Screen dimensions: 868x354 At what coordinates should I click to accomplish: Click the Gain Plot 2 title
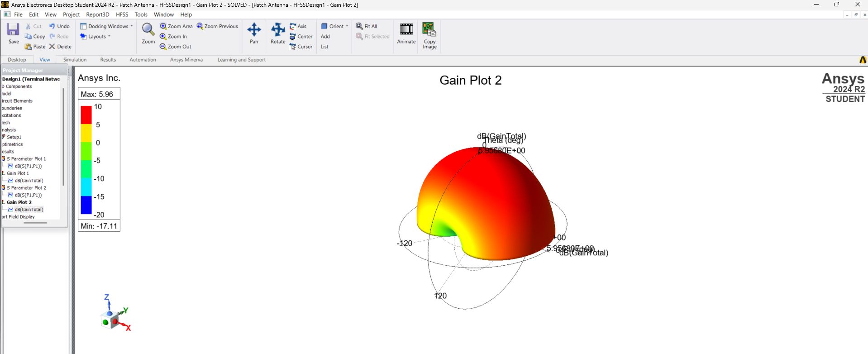pos(471,81)
